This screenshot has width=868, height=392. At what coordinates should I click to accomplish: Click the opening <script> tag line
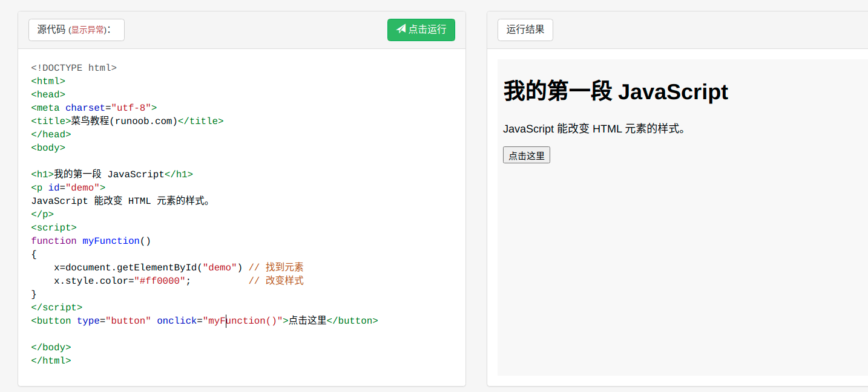click(x=54, y=227)
